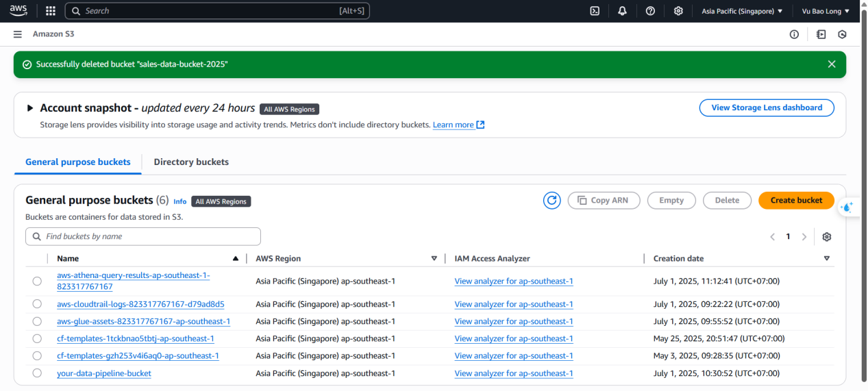Open cf-templates-gzh253v4i6aq0 bucket link
Image resolution: width=868 pixels, height=391 pixels.
coord(138,355)
